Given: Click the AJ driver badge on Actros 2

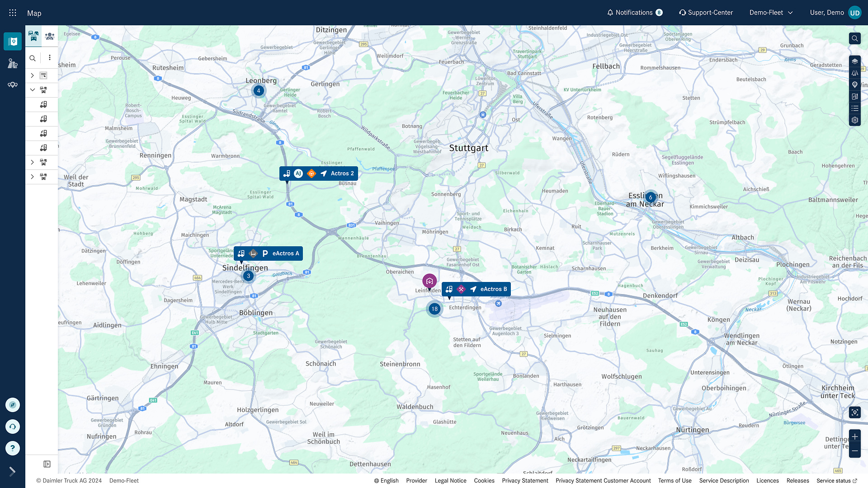Looking at the screenshot, I should pyautogui.click(x=298, y=174).
